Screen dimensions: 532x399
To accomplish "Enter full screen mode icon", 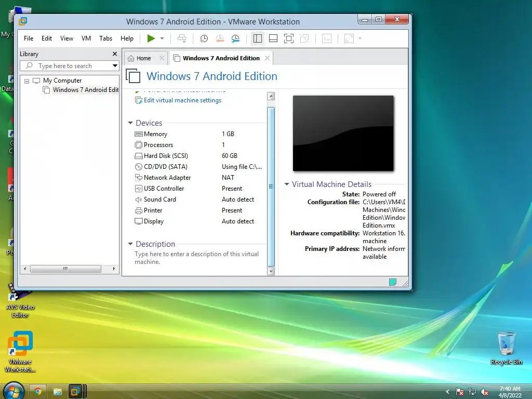I will (289, 38).
